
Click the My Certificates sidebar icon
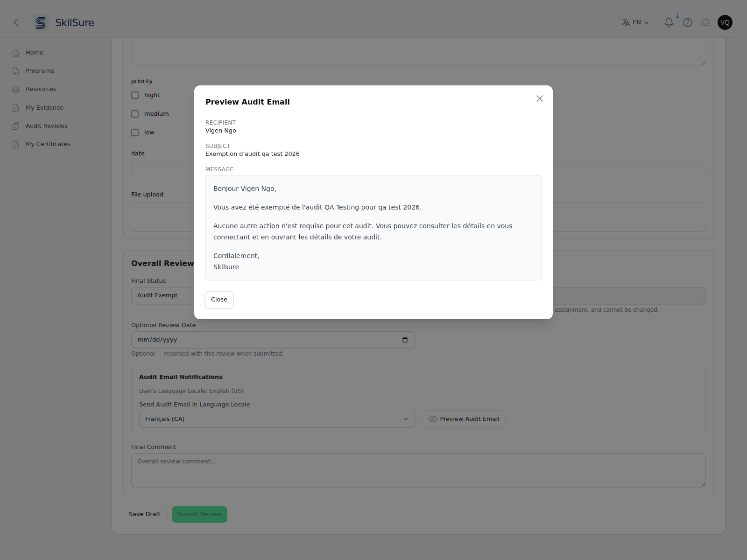click(x=16, y=144)
